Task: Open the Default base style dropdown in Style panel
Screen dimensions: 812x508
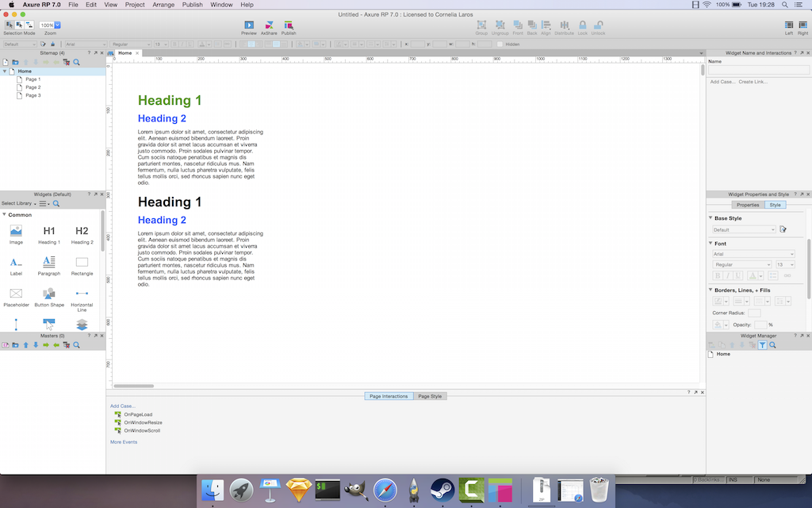Action: (744, 229)
